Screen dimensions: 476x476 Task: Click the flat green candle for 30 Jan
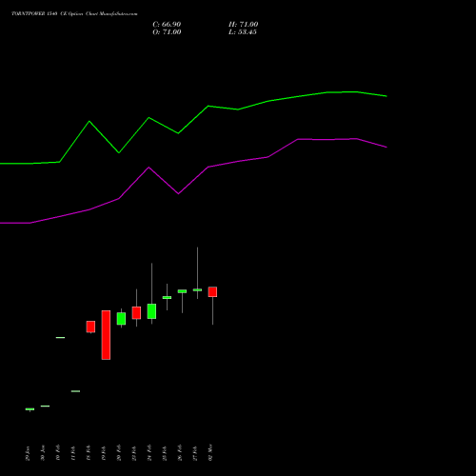45,406
